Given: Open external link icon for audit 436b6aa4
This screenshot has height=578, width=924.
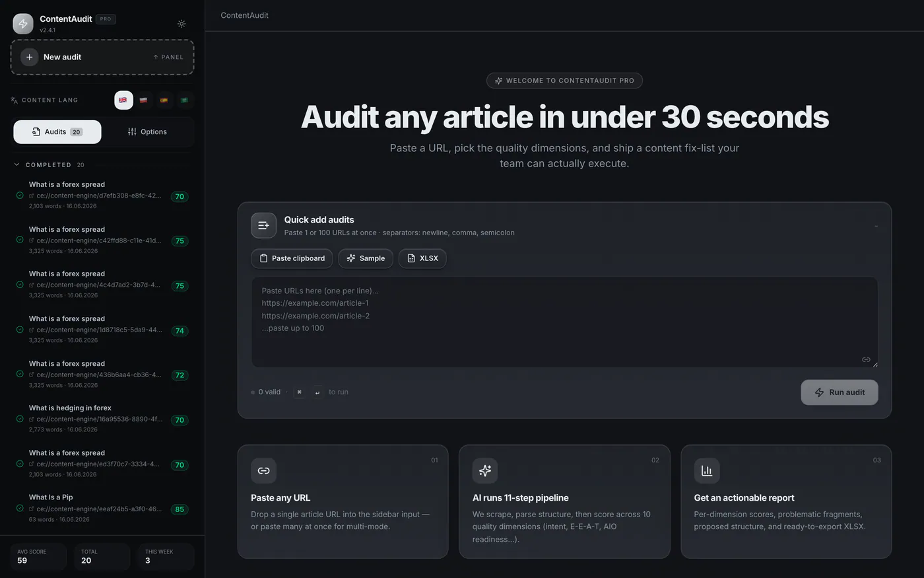Looking at the screenshot, I should click(32, 375).
